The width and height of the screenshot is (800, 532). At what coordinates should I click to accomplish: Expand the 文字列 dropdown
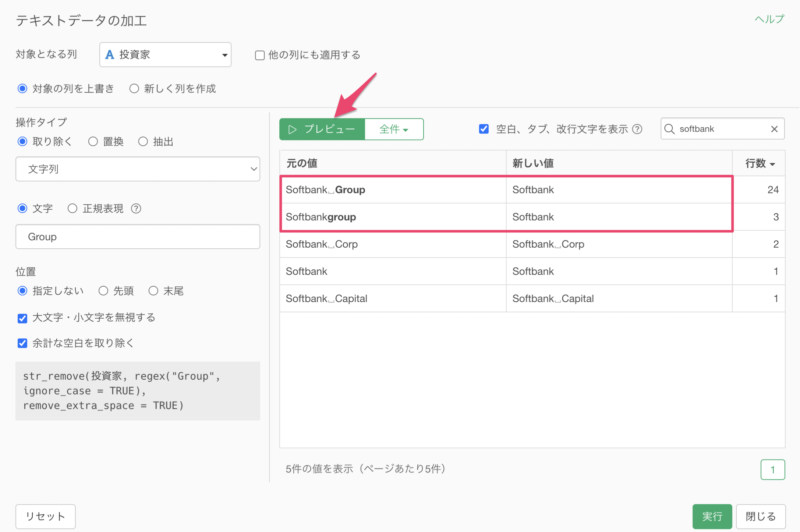click(138, 169)
